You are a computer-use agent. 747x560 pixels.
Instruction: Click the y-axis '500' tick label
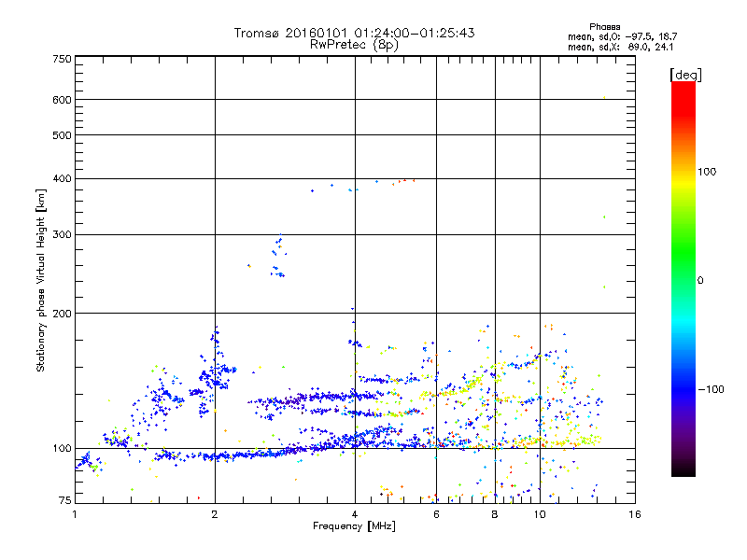[62, 135]
